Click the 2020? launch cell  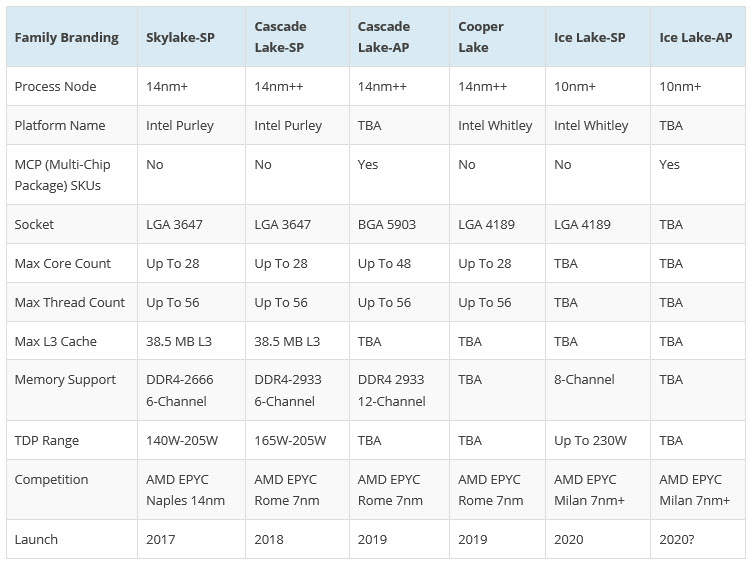[680, 540]
